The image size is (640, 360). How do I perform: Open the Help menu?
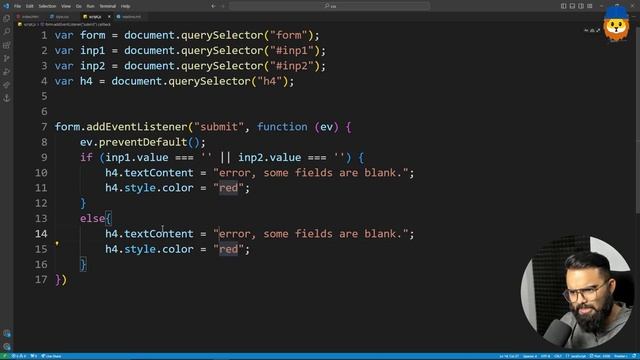[x=125, y=6]
